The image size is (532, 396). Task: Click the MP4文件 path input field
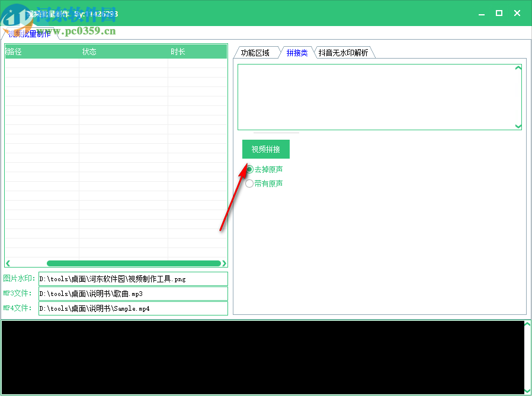coord(133,308)
